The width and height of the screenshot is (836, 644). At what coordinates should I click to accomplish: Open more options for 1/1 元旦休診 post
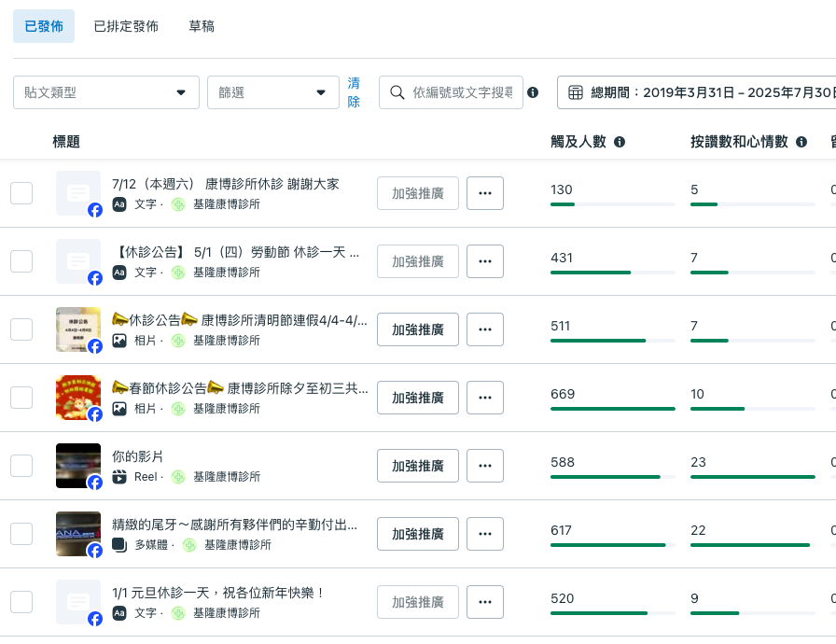click(x=484, y=602)
